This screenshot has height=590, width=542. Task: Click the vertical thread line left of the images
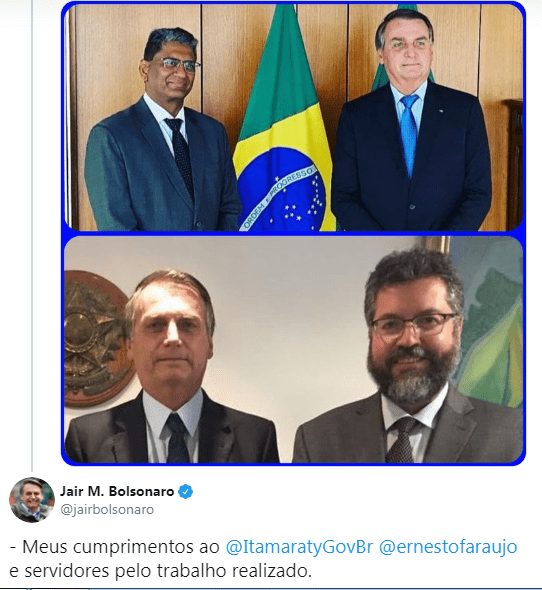pos(32,235)
